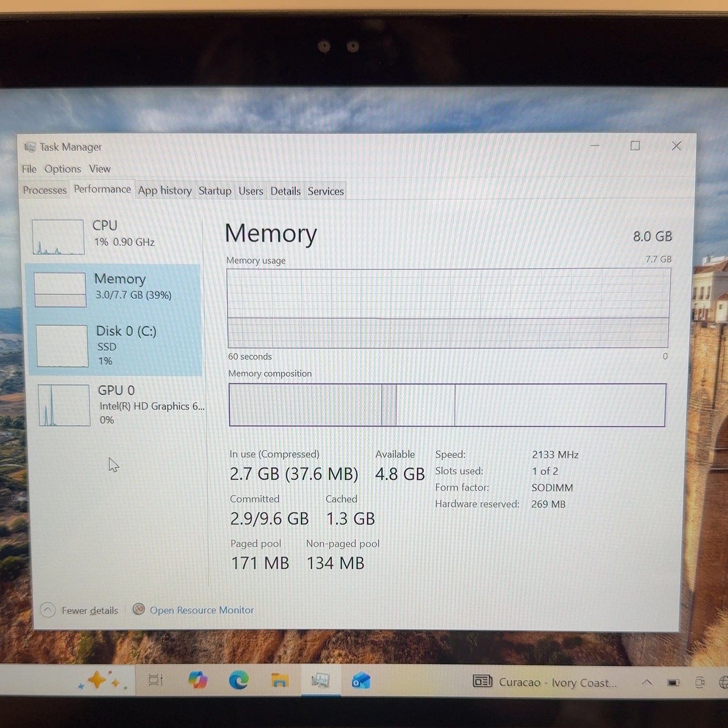
Task: Click the Speed value 2133 MHz
Action: pyautogui.click(x=555, y=454)
